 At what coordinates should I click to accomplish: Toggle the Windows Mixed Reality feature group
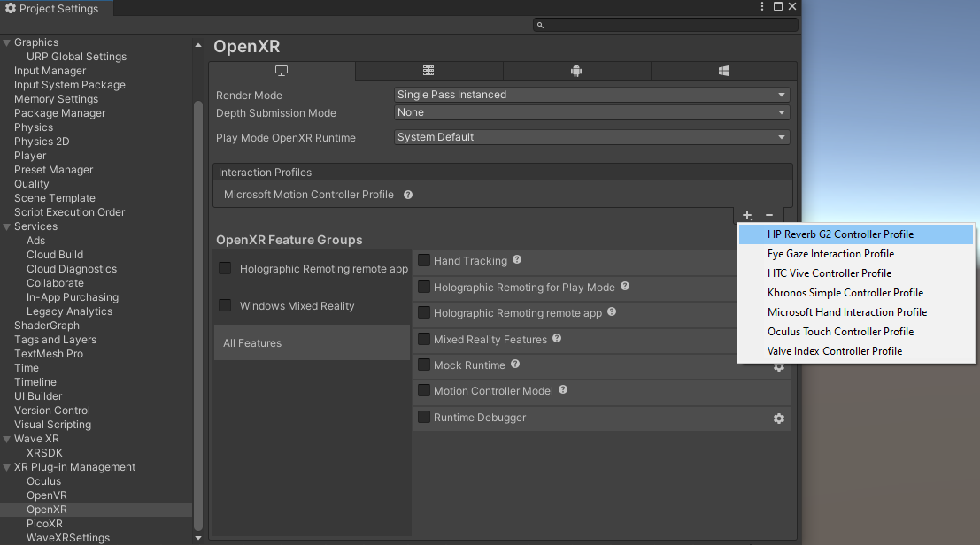tap(225, 305)
